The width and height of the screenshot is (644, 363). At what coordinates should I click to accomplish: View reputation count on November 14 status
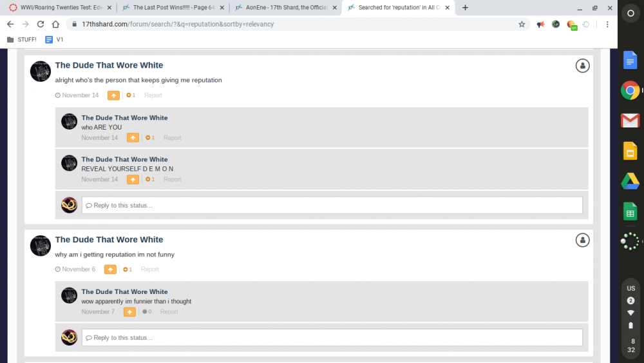[x=131, y=95]
